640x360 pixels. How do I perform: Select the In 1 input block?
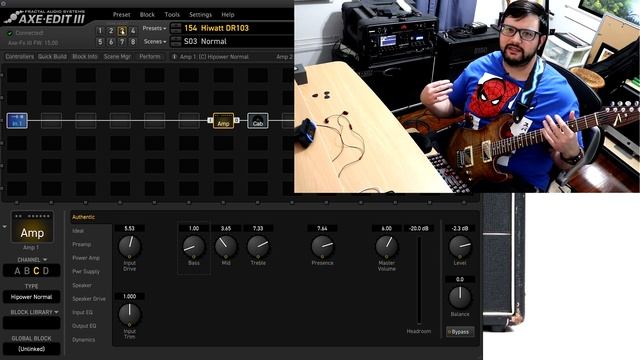[17, 121]
